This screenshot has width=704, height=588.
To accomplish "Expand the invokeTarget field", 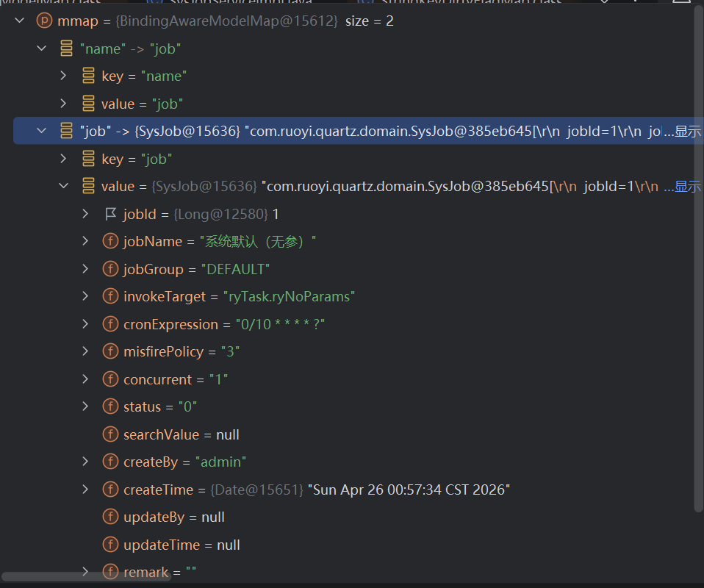I will (85, 296).
